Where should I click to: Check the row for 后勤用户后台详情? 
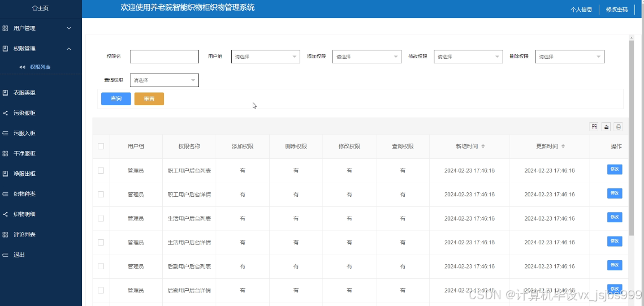pos(101,290)
